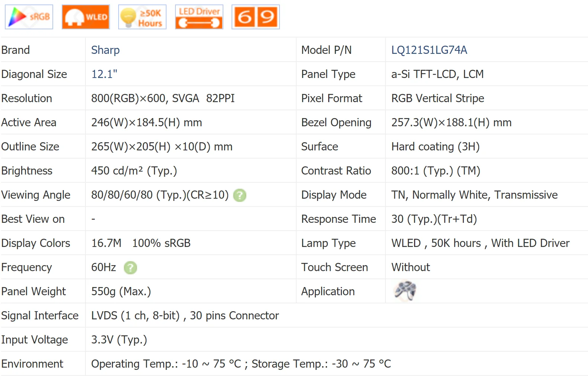Click the 'Application' label
Image resolution: width=588 pixels, height=381 pixels.
pos(328,292)
